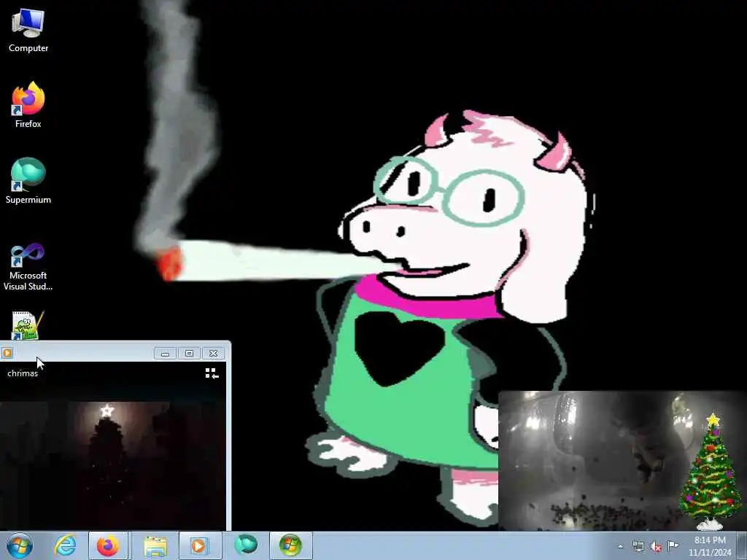Click the decorated Christmas tree gadget
This screenshot has height=560, width=747.
pos(712,472)
